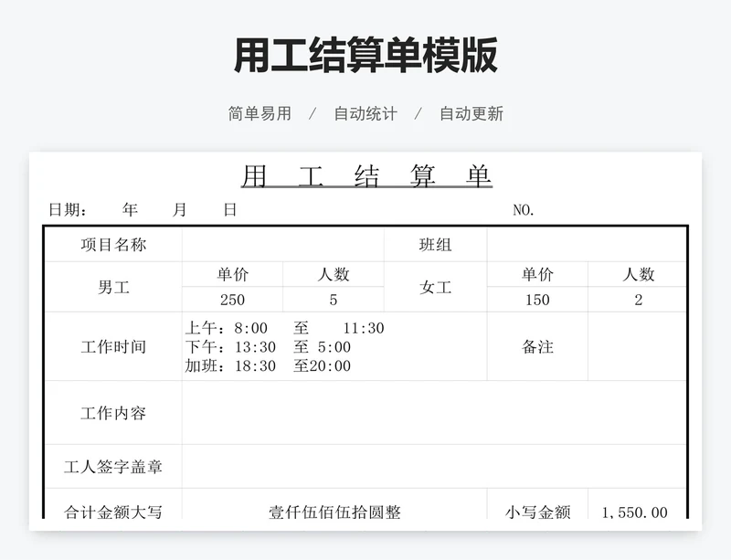Click the 年 field in date line
Screen dimensions: 731x560
(130, 210)
